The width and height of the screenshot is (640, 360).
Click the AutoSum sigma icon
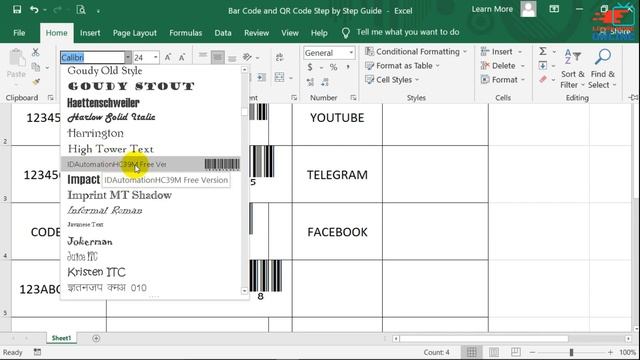(543, 51)
